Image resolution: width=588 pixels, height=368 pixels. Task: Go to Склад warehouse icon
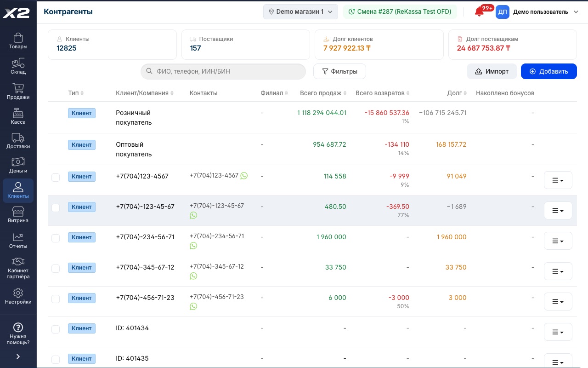click(x=18, y=66)
